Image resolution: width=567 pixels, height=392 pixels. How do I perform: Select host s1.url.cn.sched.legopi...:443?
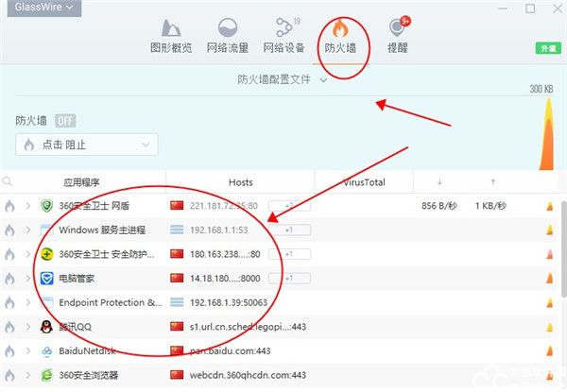(x=248, y=327)
